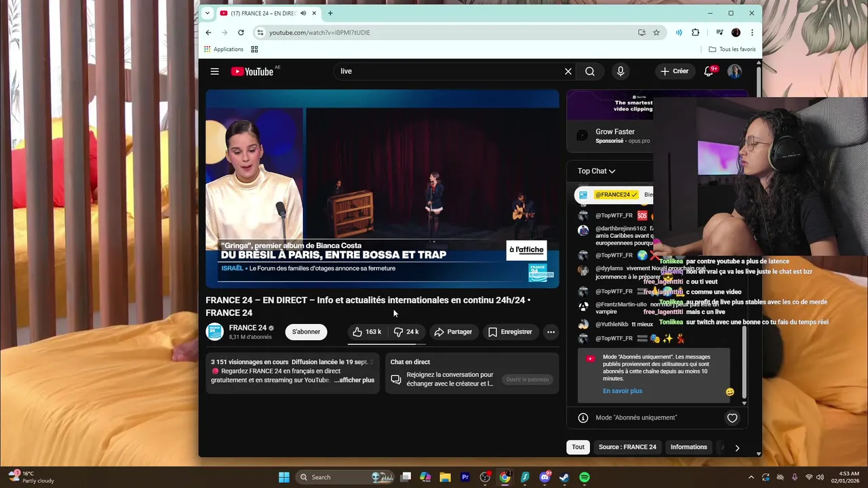The image size is (868, 488).
Task: Reload the page in Chrome
Action: tap(241, 33)
